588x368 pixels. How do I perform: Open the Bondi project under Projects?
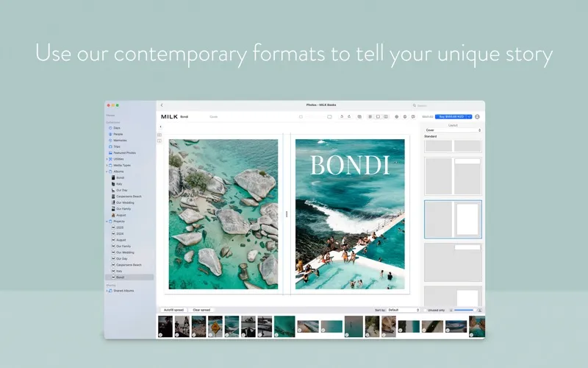(x=120, y=277)
